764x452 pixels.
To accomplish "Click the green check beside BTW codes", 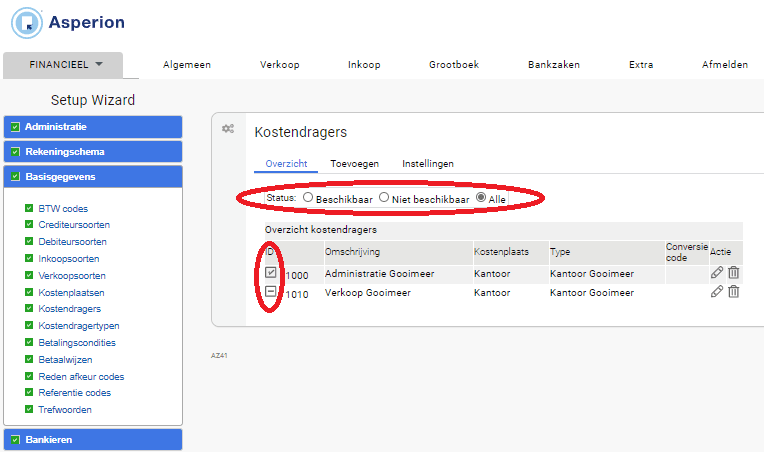I will pos(29,208).
